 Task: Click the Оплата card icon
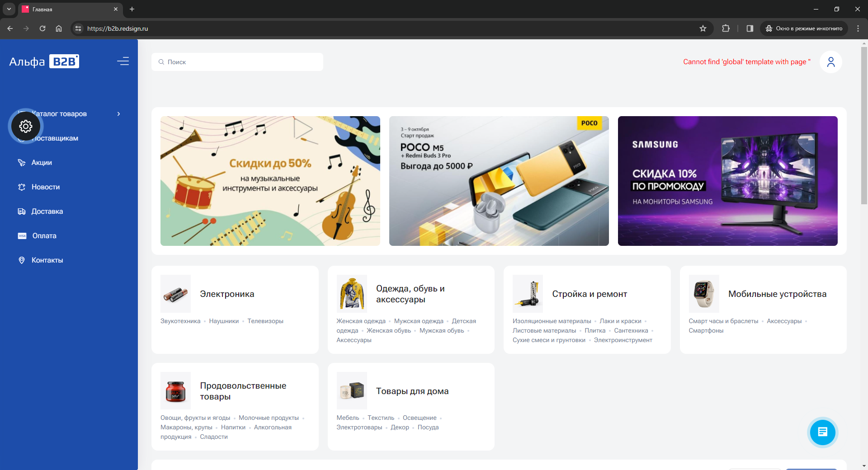point(22,236)
